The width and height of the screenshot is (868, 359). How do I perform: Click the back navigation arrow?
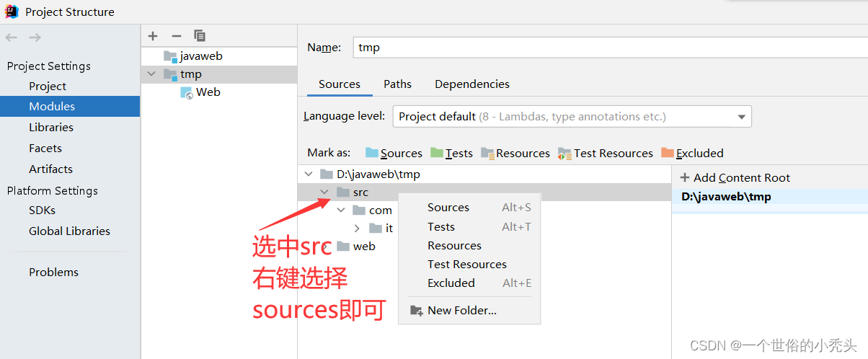coord(12,37)
